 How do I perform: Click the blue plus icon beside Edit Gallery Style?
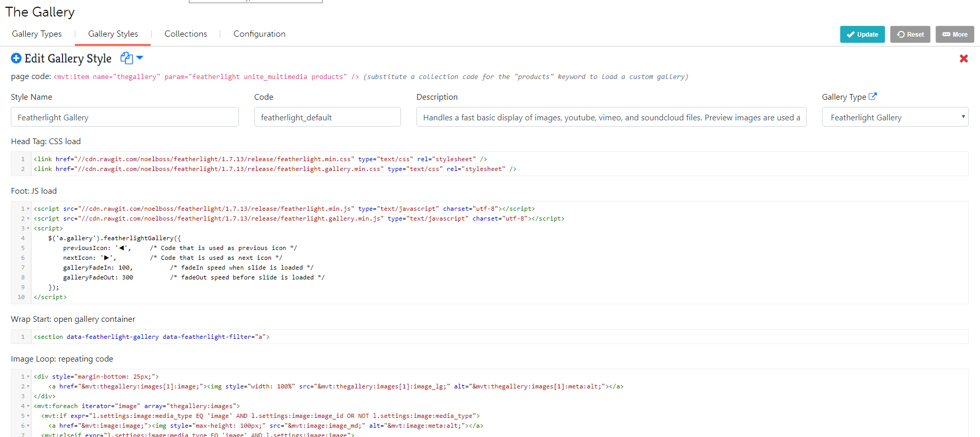pyautogui.click(x=16, y=58)
